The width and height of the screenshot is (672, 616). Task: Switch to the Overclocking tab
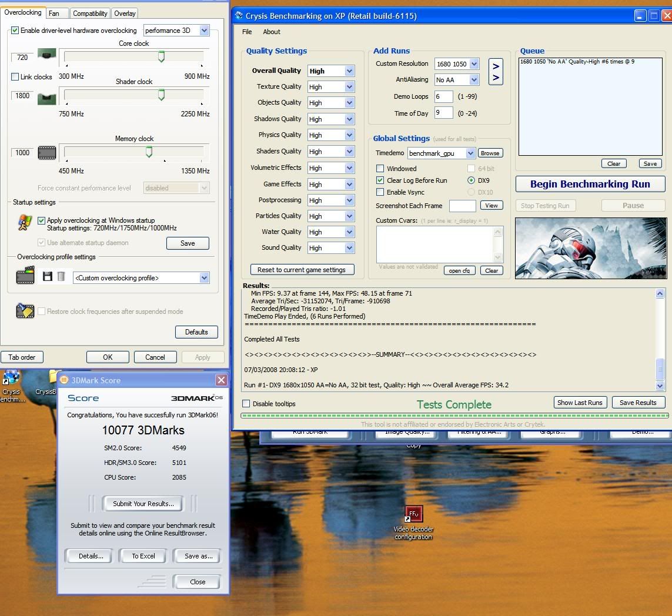coord(23,12)
